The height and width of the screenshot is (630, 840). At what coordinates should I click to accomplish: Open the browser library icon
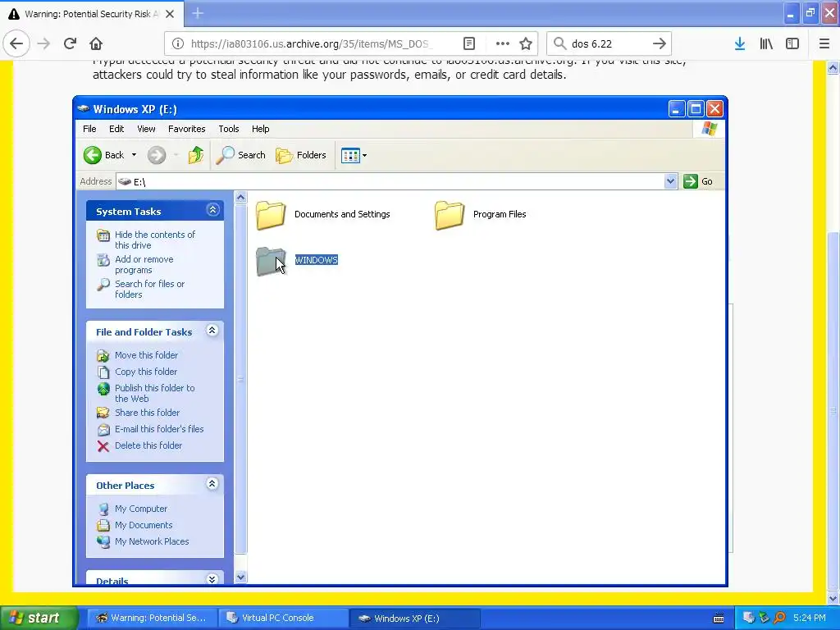click(x=766, y=44)
